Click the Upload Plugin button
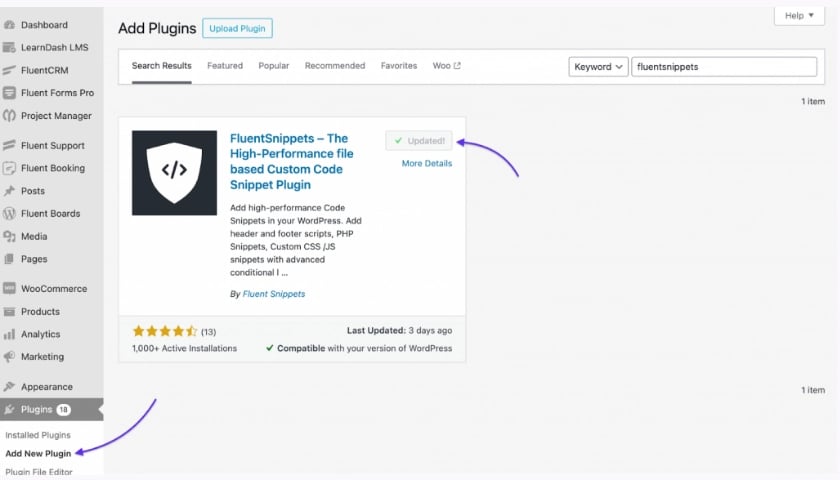840x480 pixels. point(237,28)
